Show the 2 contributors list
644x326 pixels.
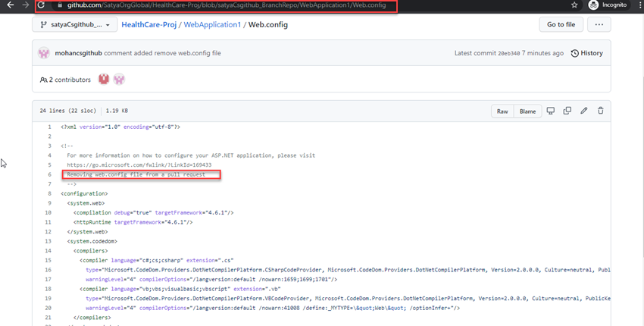(x=65, y=80)
